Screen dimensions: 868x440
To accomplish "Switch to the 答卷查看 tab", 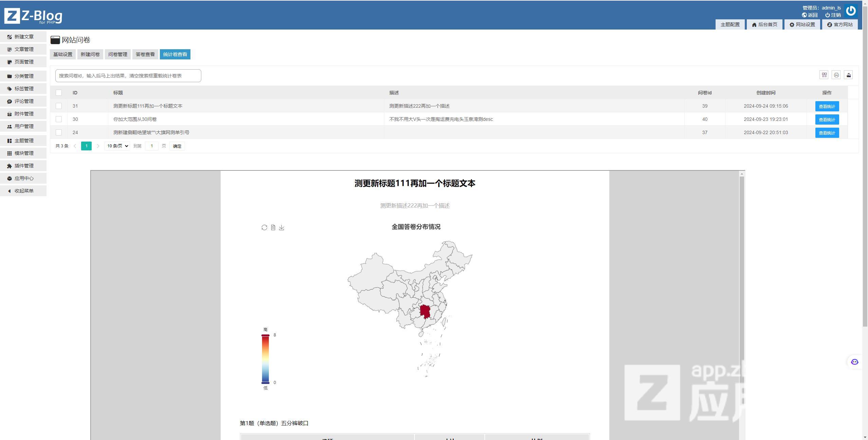I will [145, 54].
